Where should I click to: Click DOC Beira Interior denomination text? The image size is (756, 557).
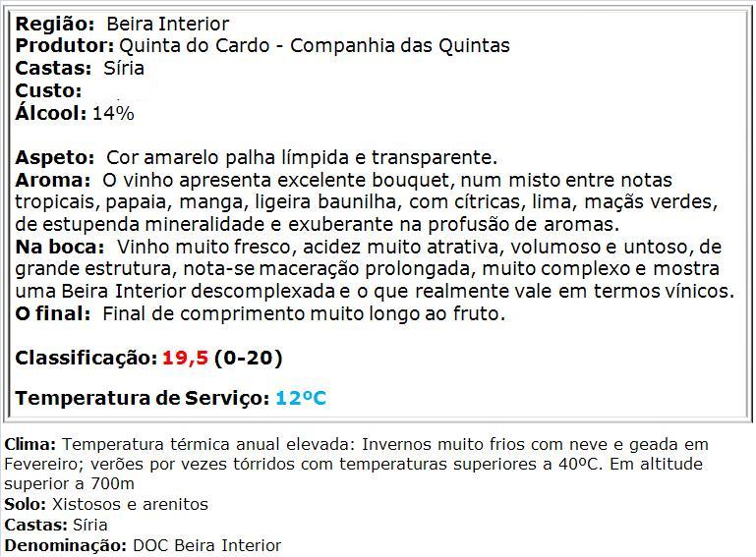pyautogui.click(x=206, y=546)
